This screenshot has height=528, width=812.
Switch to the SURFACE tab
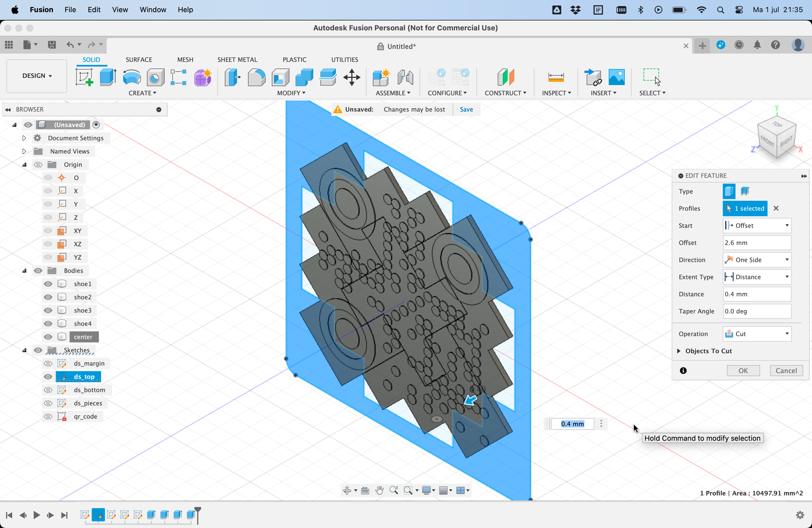[x=138, y=59]
